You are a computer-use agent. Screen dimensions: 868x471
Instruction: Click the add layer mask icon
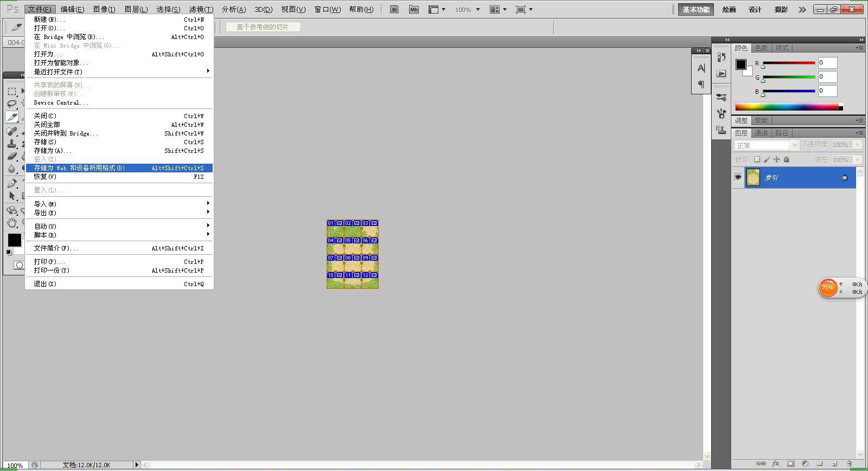(790, 463)
